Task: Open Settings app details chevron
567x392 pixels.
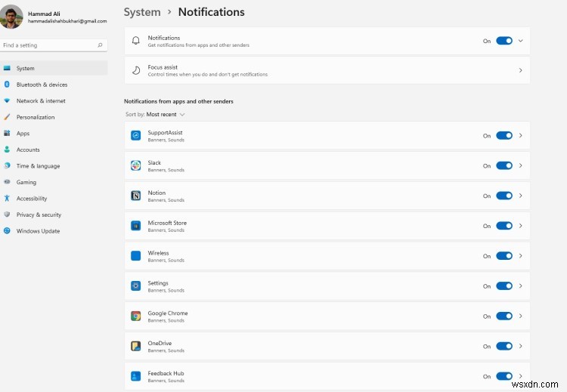Action: 520,286
